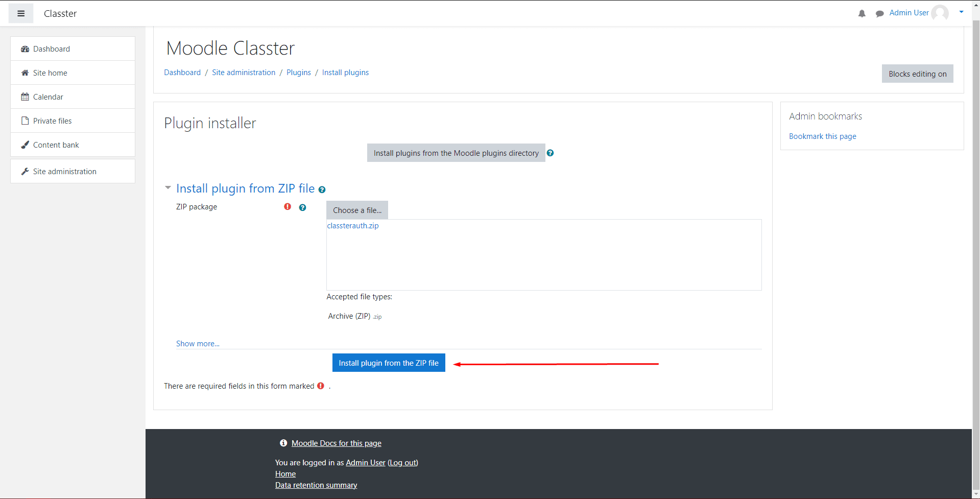Open help icon next to ZIP file heading

(322, 189)
